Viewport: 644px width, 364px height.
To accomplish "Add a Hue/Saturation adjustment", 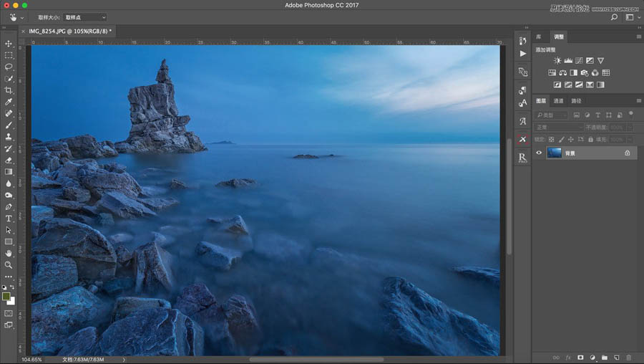I will (552, 73).
